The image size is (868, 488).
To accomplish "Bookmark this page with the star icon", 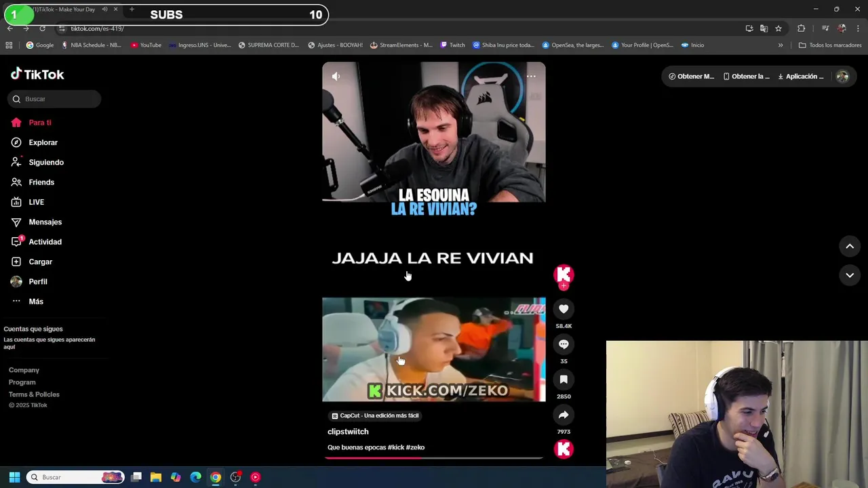I will tap(778, 28).
